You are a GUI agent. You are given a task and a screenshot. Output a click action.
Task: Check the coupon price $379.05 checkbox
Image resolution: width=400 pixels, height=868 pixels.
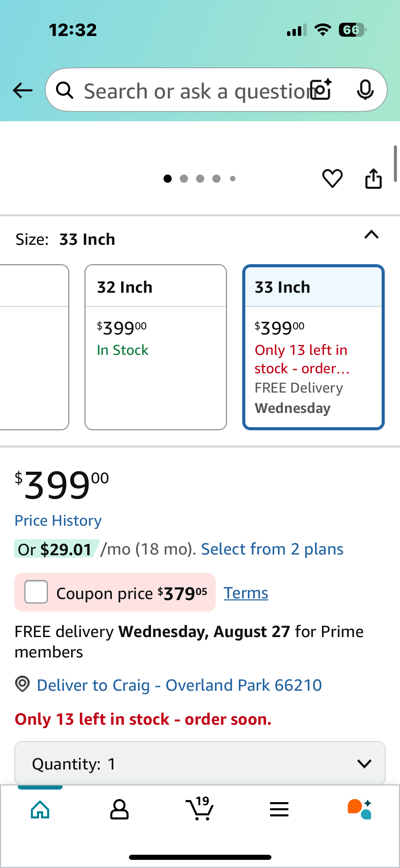36,592
